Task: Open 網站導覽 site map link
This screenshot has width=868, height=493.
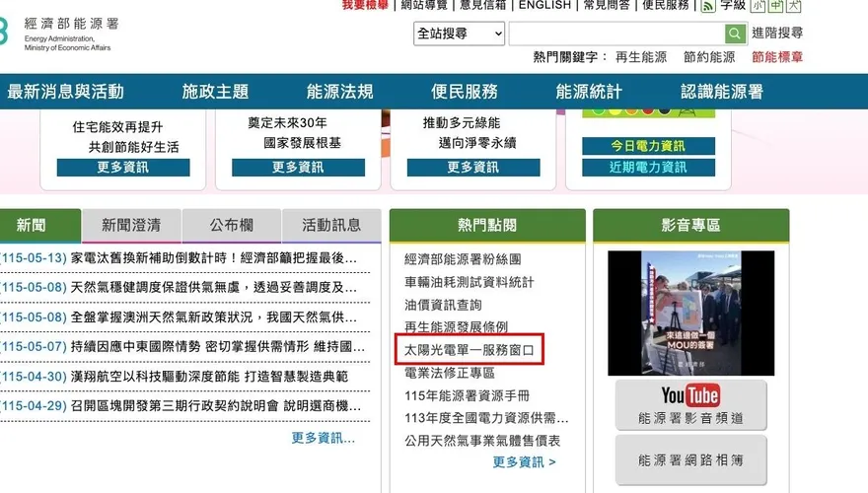Action: point(423,5)
